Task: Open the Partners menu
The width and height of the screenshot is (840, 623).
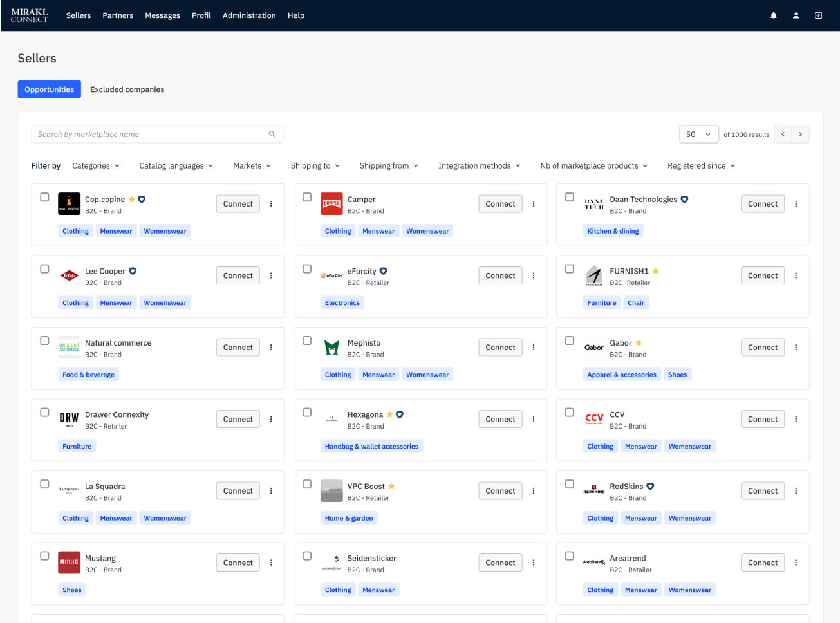Action: pyautogui.click(x=118, y=15)
